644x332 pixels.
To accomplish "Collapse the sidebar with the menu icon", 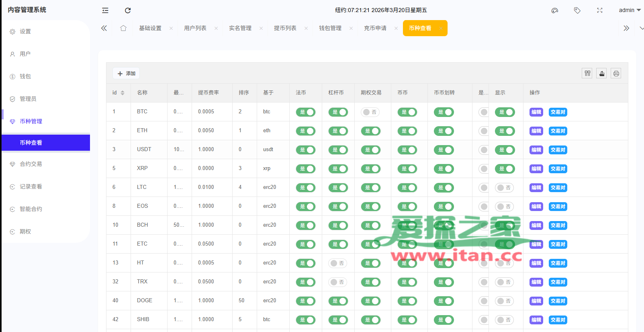I will 105,10.
